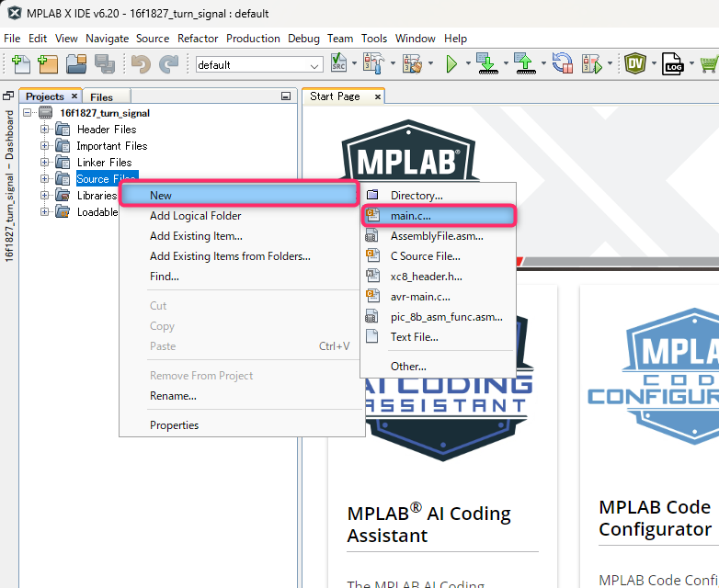Close the Start Page tab
This screenshot has height=588, width=719.
(377, 96)
